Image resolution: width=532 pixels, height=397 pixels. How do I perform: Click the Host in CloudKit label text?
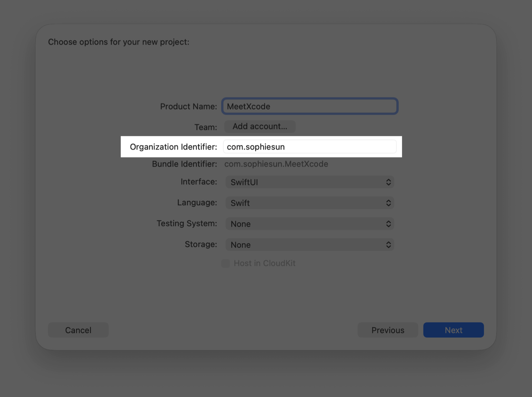[265, 263]
